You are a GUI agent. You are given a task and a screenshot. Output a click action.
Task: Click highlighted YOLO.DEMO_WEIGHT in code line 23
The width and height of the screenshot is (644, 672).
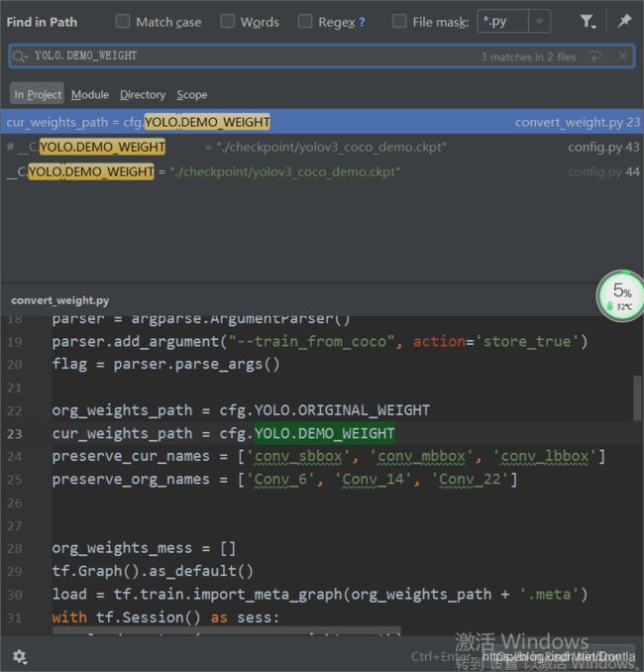(324, 433)
